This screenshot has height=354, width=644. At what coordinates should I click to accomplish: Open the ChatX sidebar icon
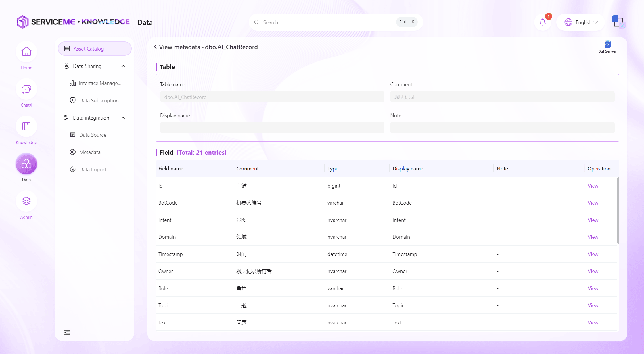pyautogui.click(x=26, y=89)
